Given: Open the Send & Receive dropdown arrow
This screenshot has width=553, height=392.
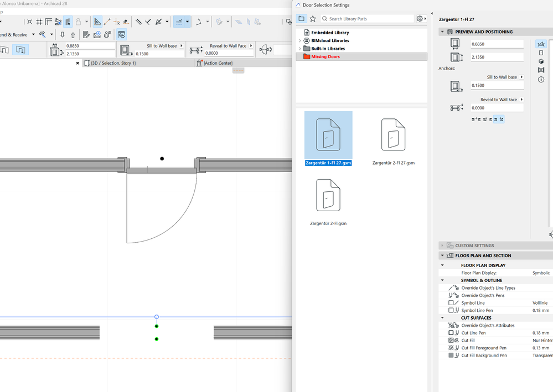Looking at the screenshot, I should point(34,34).
